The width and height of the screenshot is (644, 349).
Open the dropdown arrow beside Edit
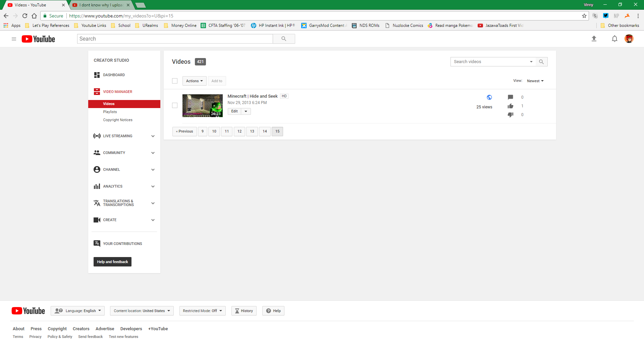tap(246, 111)
